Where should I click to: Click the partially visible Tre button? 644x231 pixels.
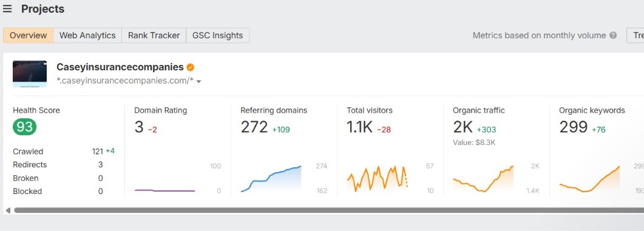click(636, 35)
